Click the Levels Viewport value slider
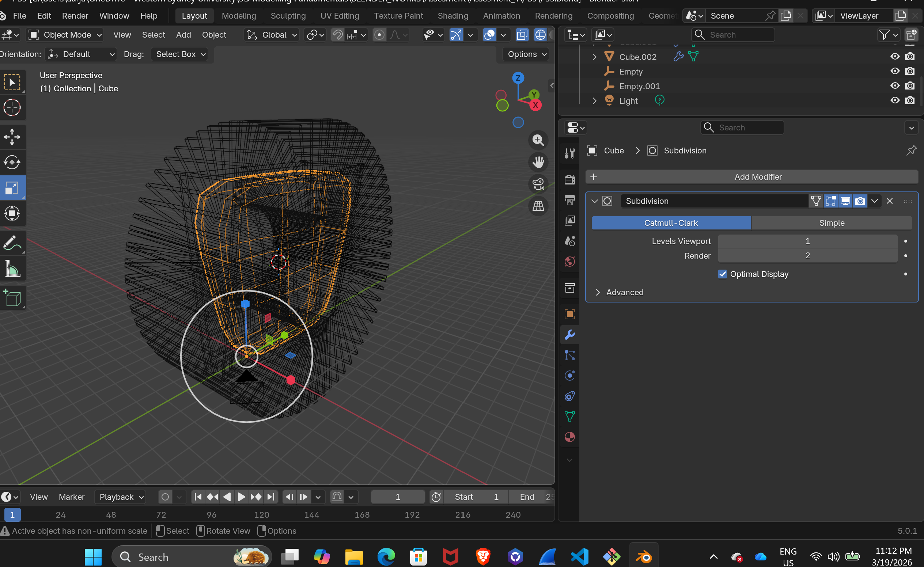Screen dimensions: 924x567 coord(807,241)
